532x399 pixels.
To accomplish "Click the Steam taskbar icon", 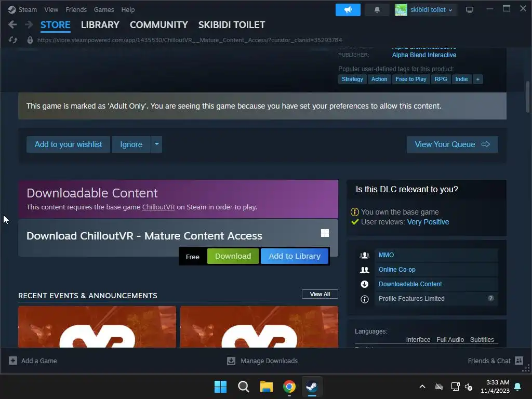I will [x=312, y=387].
